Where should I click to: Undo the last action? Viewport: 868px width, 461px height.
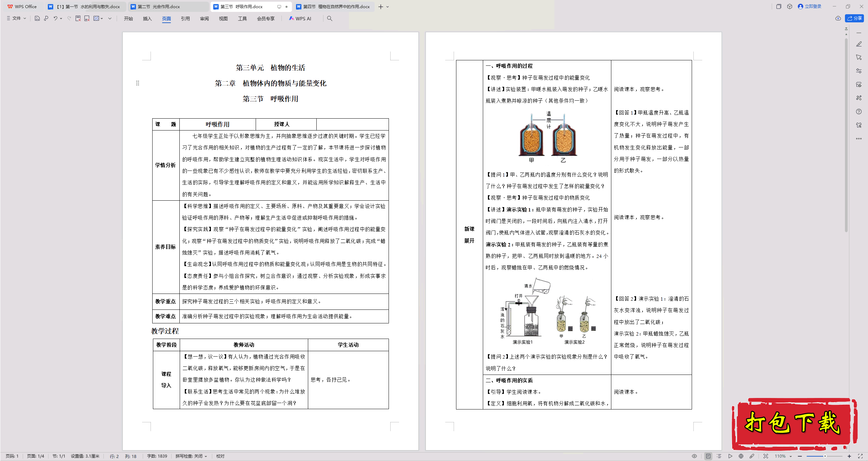pyautogui.click(x=55, y=18)
